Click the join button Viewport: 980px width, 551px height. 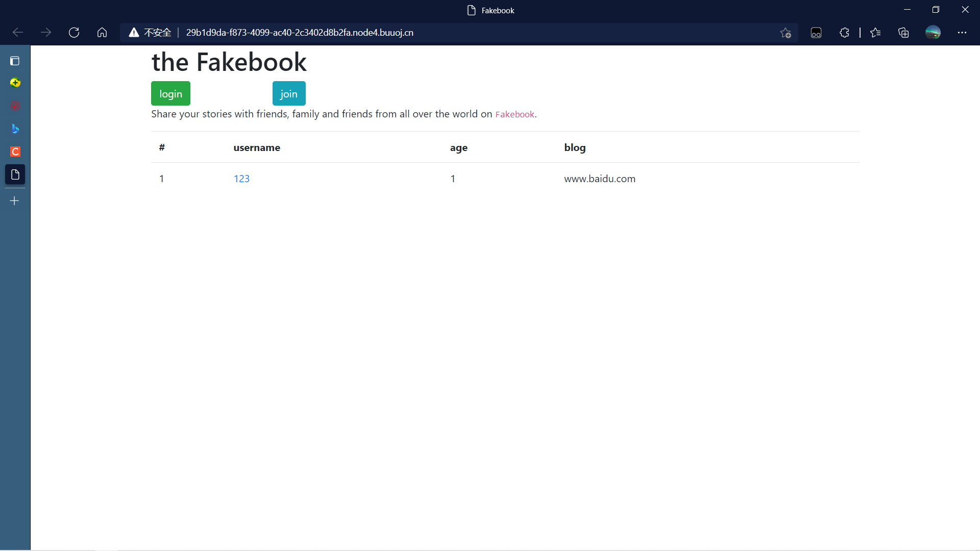click(x=289, y=93)
